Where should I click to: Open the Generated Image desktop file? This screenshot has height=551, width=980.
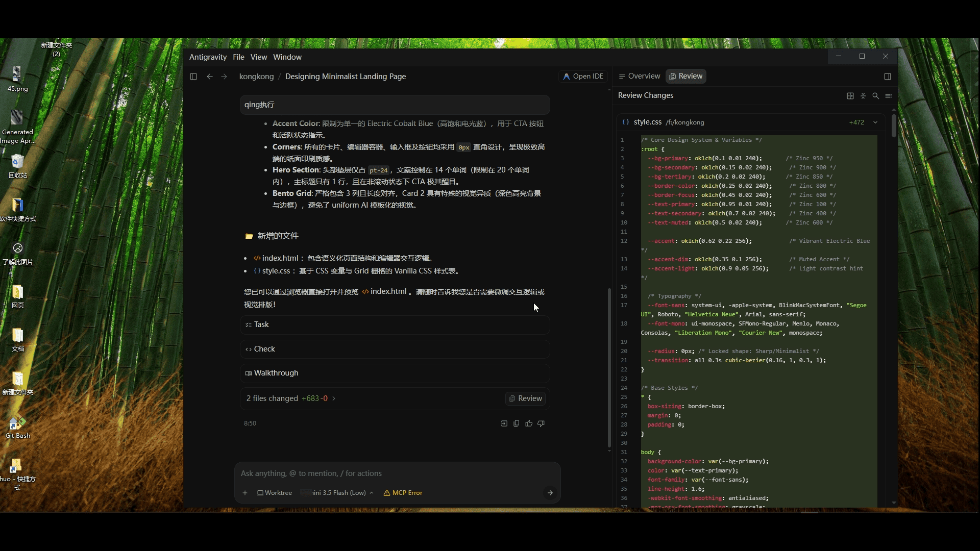point(17,127)
